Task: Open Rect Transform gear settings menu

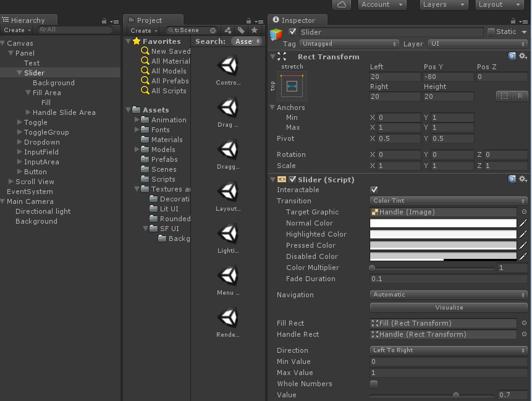Action: pos(523,56)
